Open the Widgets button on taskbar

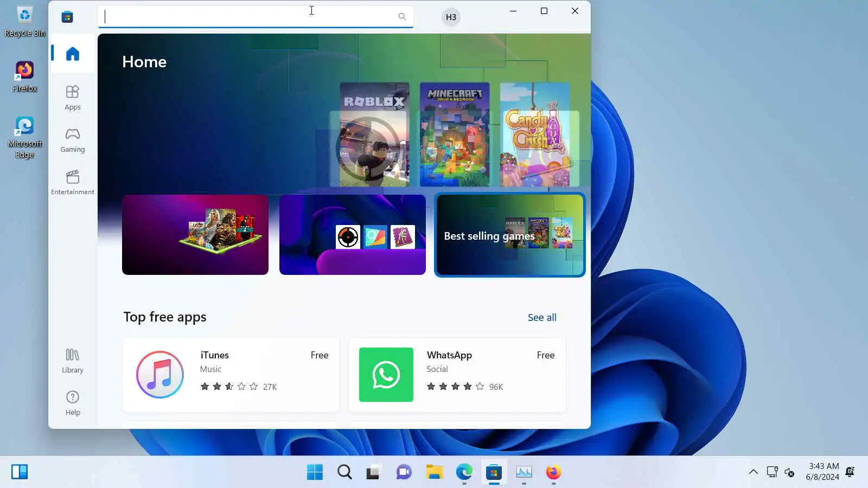click(20, 472)
